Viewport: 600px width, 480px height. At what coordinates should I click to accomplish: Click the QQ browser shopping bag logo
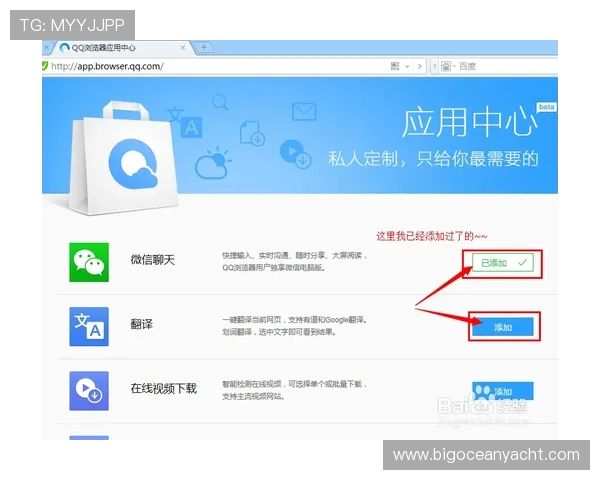coord(124,159)
